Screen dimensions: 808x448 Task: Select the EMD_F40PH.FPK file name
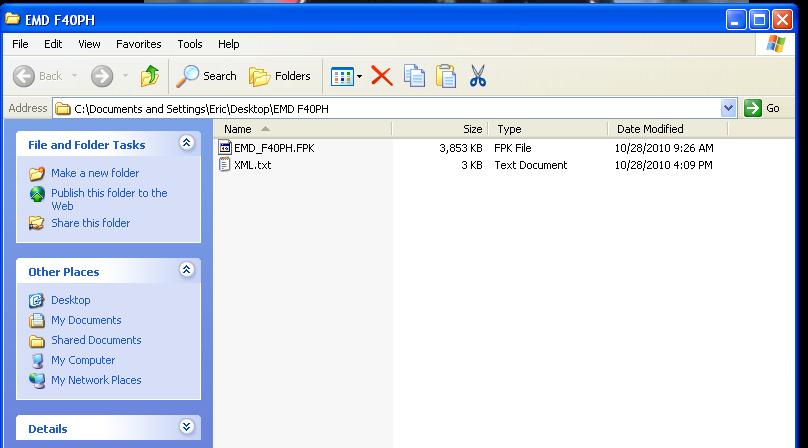(x=274, y=148)
